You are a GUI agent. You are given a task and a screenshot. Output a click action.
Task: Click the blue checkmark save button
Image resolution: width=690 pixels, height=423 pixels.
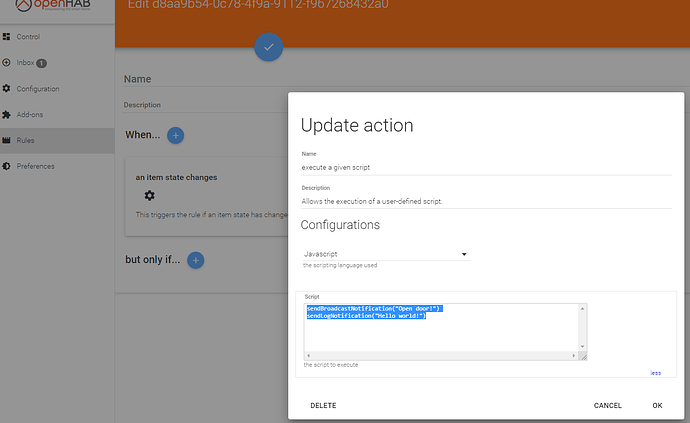coord(268,47)
